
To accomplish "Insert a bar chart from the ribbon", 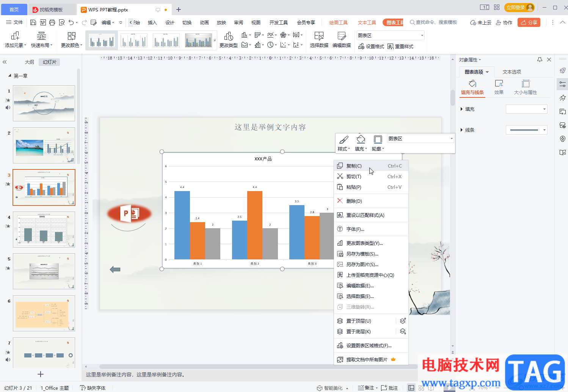I will [258, 35].
